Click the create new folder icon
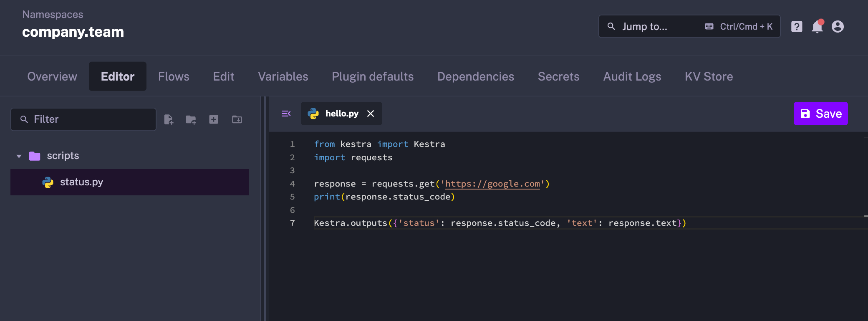Image resolution: width=868 pixels, height=321 pixels. (x=191, y=119)
